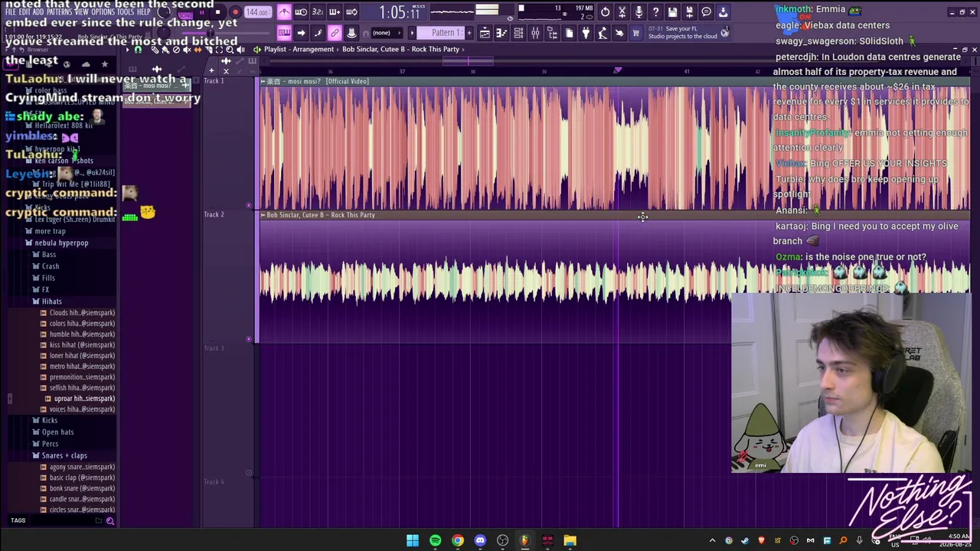980x551 pixels.
Task: Collapse the Snares + claps folder
Action: coord(64,455)
